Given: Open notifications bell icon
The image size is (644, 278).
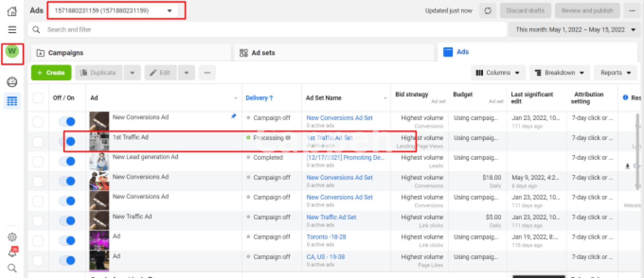Looking at the screenshot, I should (x=12, y=253).
